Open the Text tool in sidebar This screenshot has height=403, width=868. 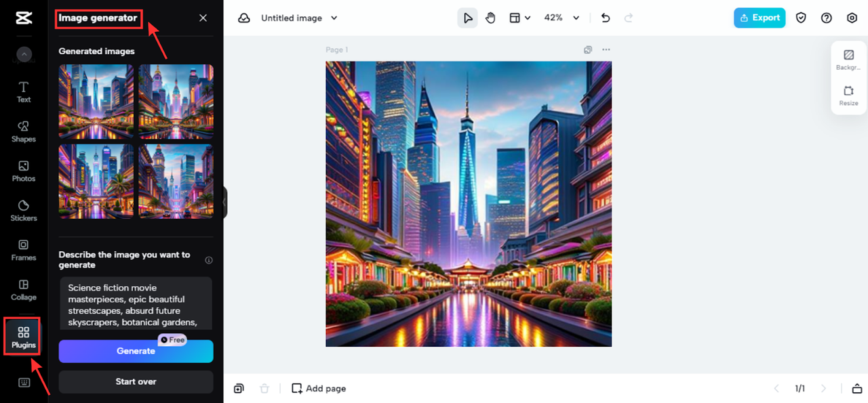(x=24, y=92)
